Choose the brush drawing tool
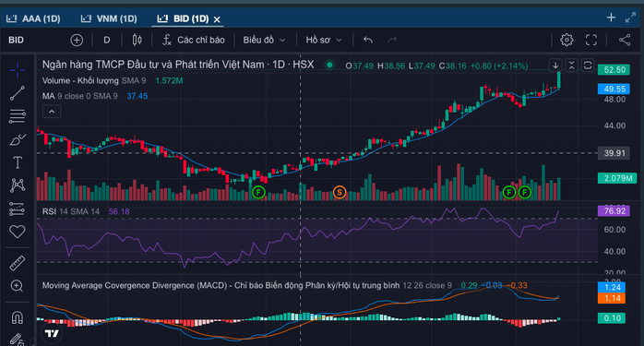The image size is (644, 346). click(x=18, y=139)
